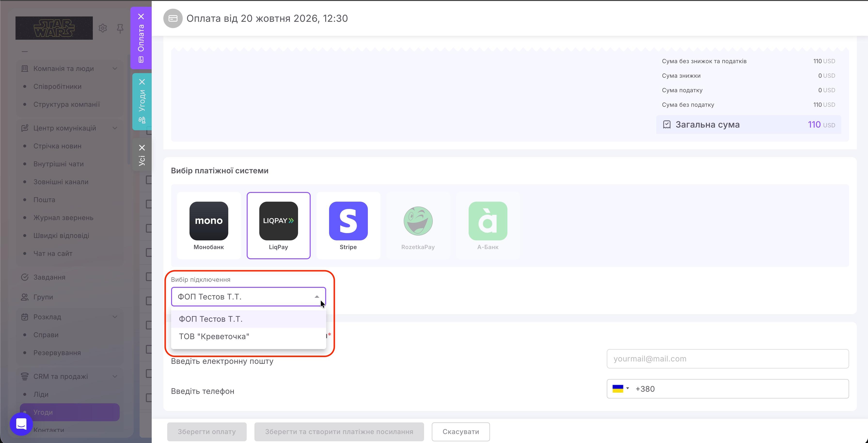Focus the +380 phone input field
This screenshot has height=443, width=868.
[727, 389]
